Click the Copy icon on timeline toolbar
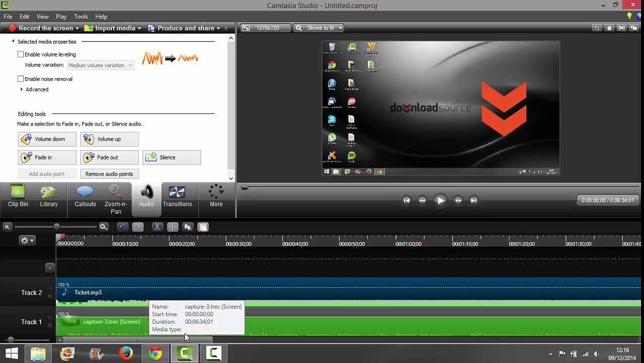644x363 pixels. click(x=187, y=227)
